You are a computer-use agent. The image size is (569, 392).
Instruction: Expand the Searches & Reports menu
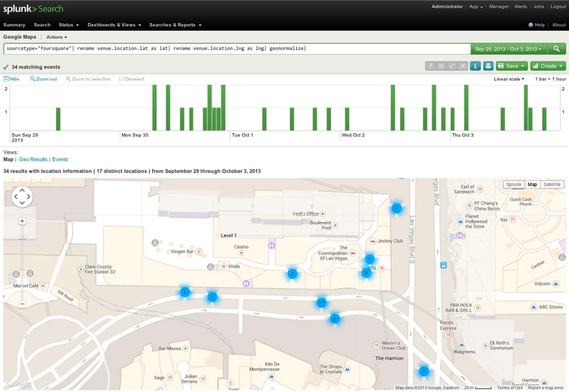coord(175,25)
